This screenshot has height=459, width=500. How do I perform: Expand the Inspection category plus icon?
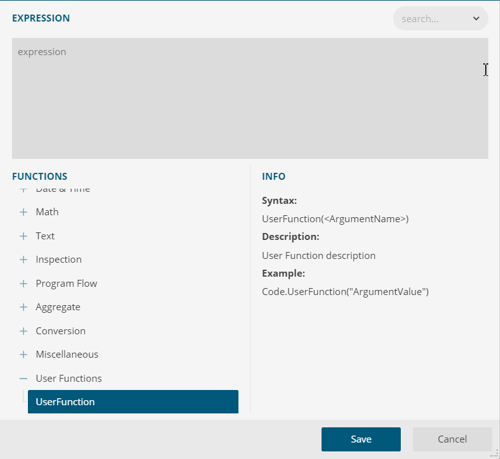point(23,259)
